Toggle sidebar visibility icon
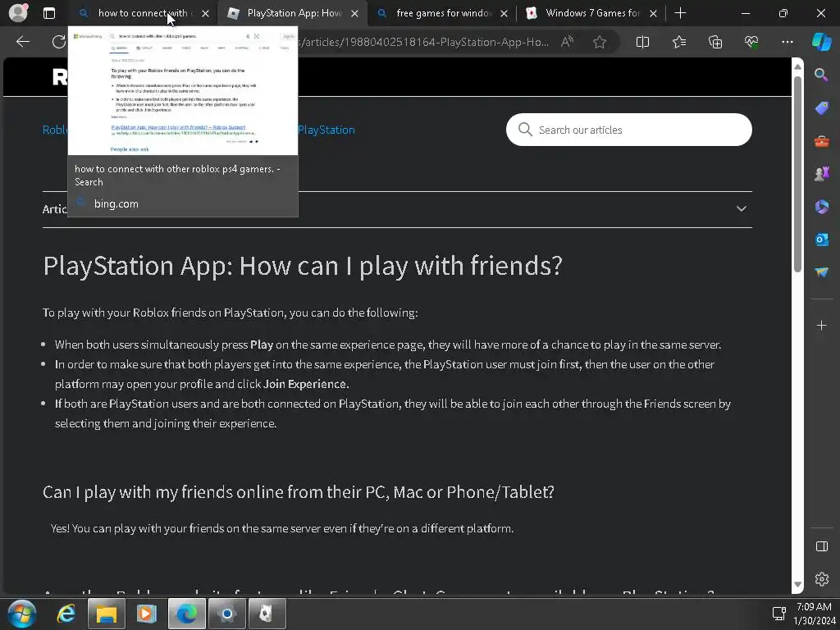 coord(821,546)
